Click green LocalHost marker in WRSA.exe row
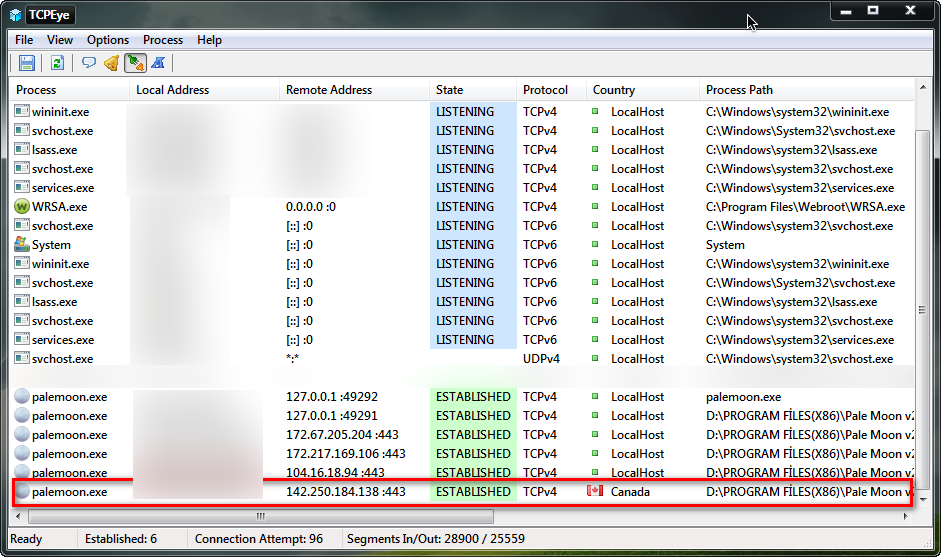The height and width of the screenshot is (557, 941). pyautogui.click(x=595, y=206)
